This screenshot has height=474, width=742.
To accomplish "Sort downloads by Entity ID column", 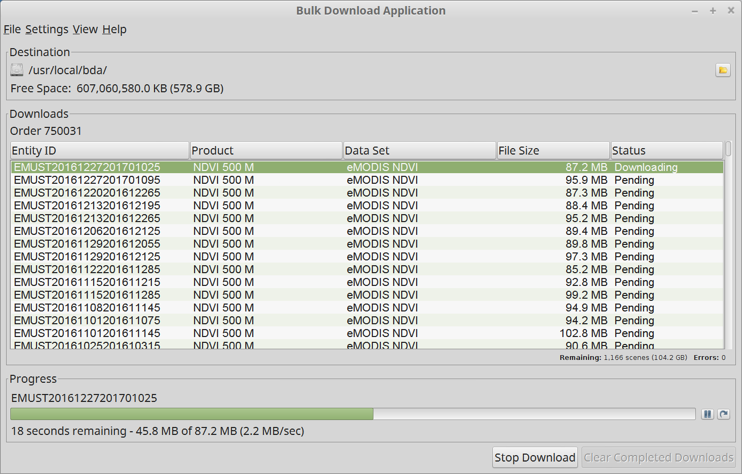I will click(98, 150).
